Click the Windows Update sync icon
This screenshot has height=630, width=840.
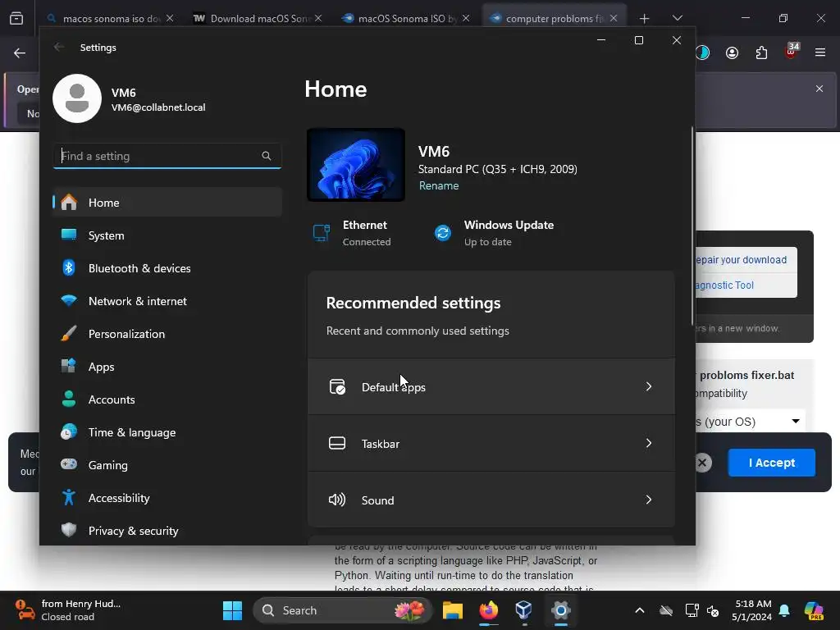[x=443, y=233]
